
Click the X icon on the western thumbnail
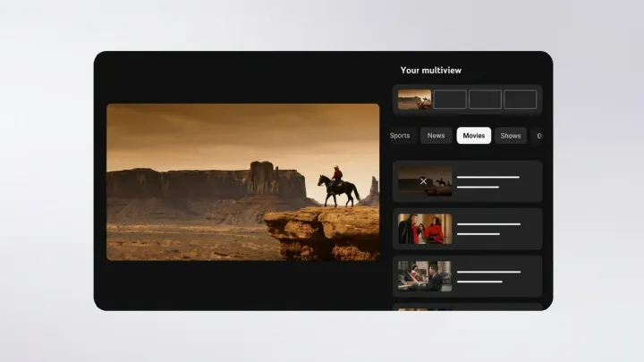point(423,181)
